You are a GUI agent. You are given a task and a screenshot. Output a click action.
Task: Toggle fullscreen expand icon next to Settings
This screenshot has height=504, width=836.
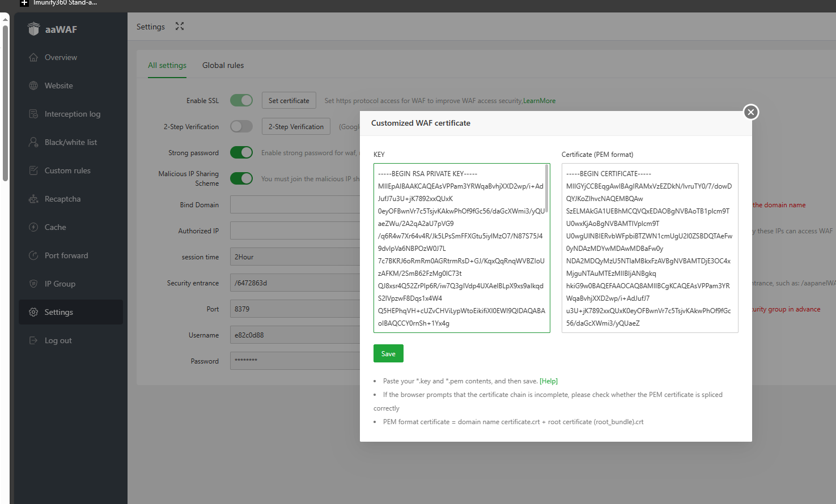click(x=180, y=27)
